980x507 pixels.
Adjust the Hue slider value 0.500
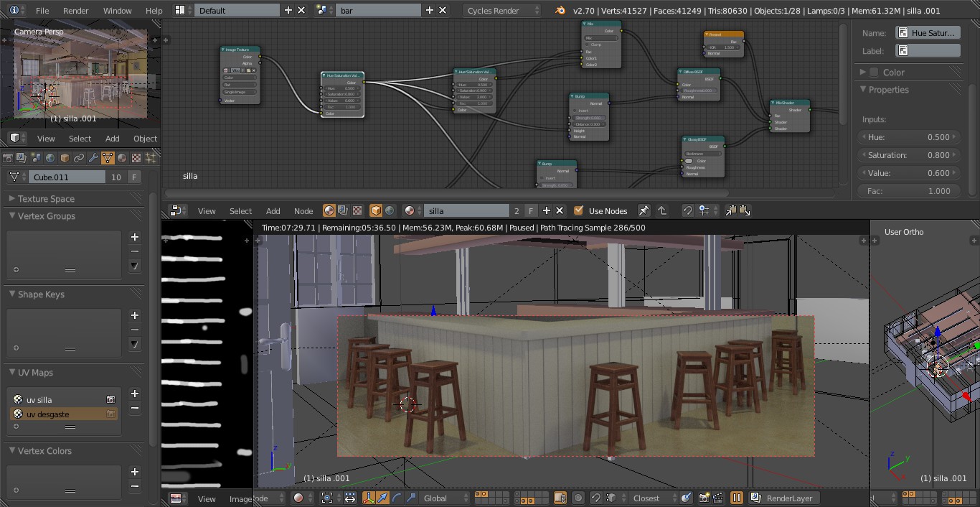[x=910, y=137]
